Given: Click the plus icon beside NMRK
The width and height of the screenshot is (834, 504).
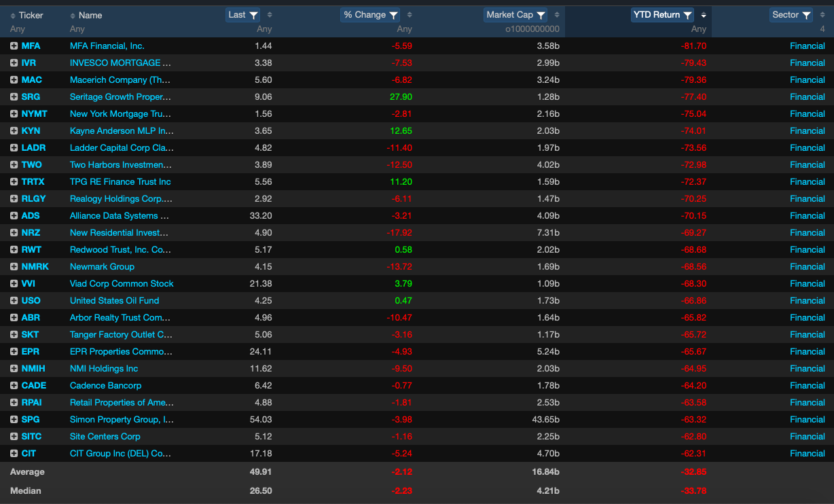Looking at the screenshot, I should (14, 266).
